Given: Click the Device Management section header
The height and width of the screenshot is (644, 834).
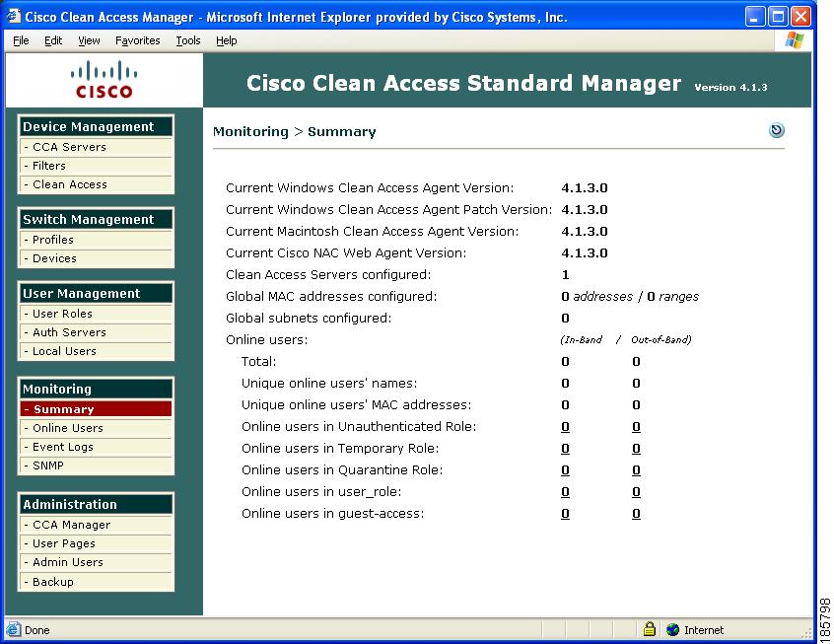Looking at the screenshot, I should [x=96, y=126].
